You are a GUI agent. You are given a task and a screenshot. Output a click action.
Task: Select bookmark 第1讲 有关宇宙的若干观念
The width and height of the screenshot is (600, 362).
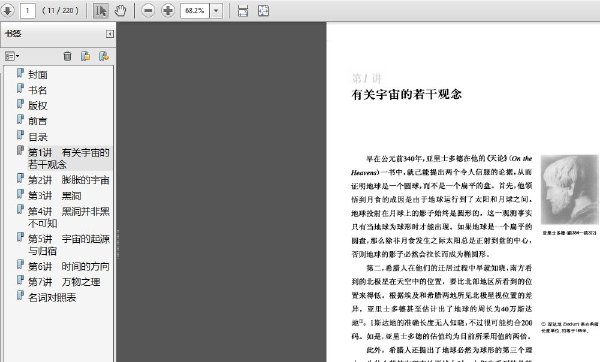pos(69,158)
